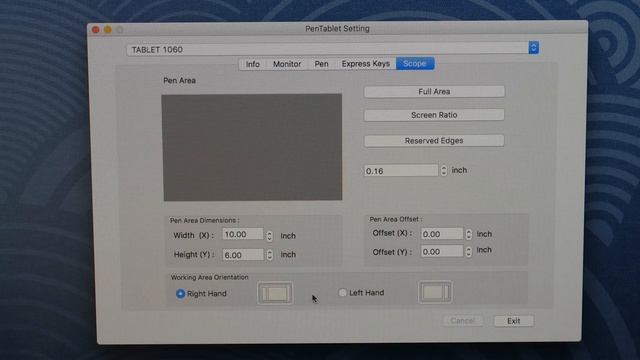The width and height of the screenshot is (640, 360).
Task: Open the TABLET 1060 device dropdown
Action: tap(333, 49)
